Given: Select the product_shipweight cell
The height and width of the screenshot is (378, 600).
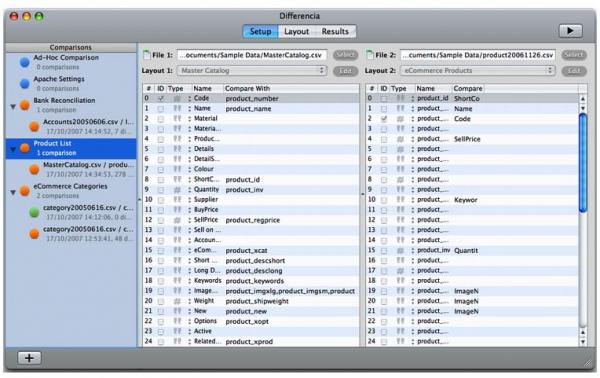Looking at the screenshot, I should [x=257, y=301].
